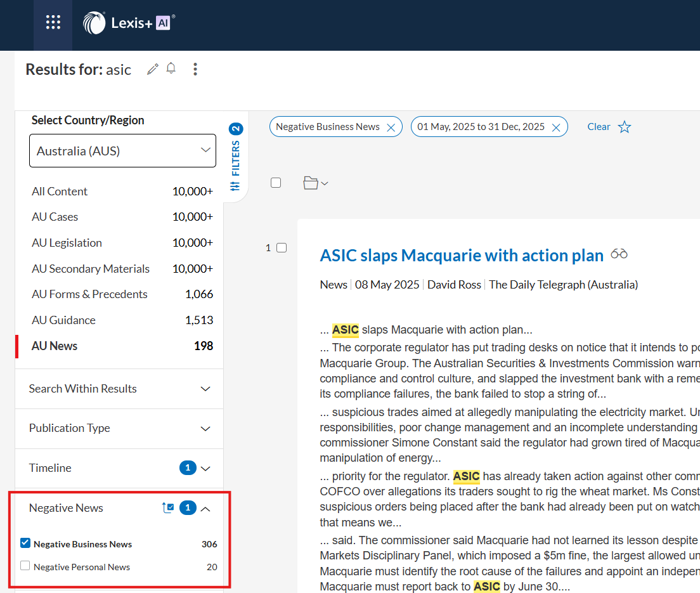Create an alert with the bell icon

pos(171,68)
